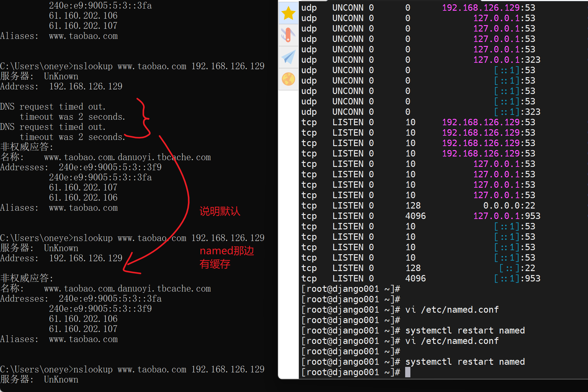Click the last 'systemctl restart named' command

pos(465,362)
